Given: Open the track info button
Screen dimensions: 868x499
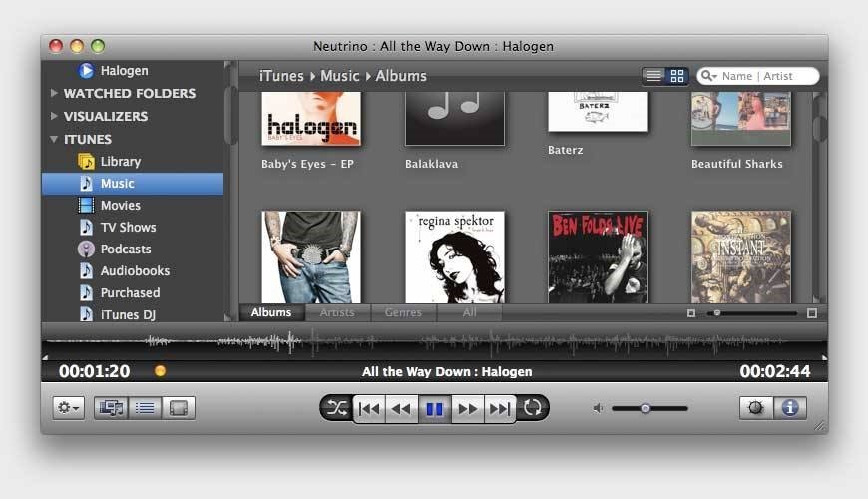Looking at the screenshot, I should [x=790, y=408].
